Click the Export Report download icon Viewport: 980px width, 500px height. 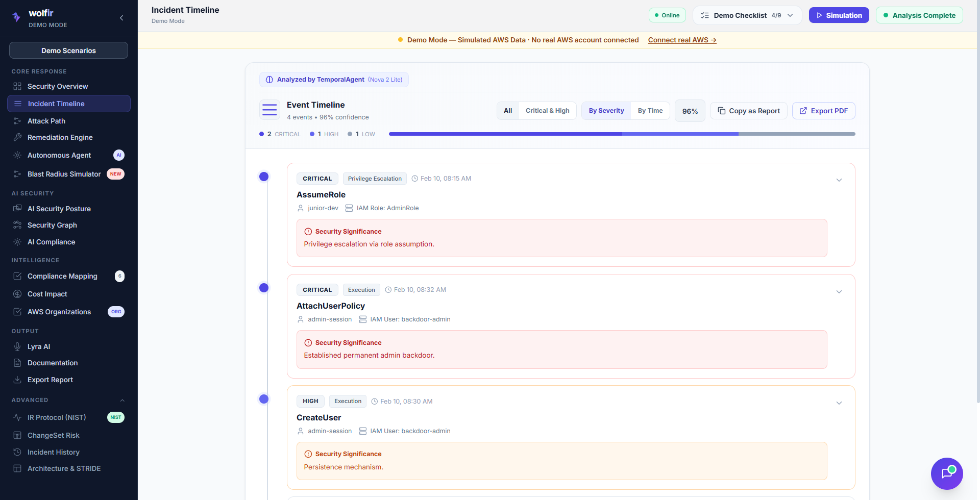click(x=17, y=380)
